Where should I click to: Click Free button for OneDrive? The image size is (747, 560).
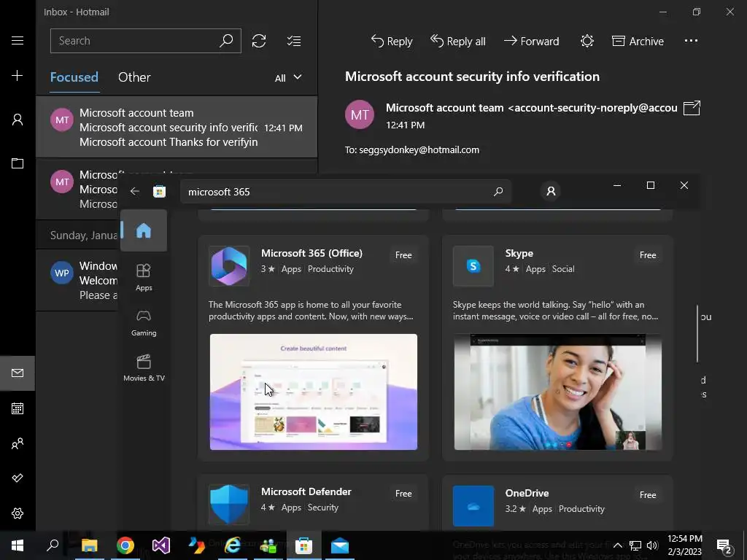(648, 495)
